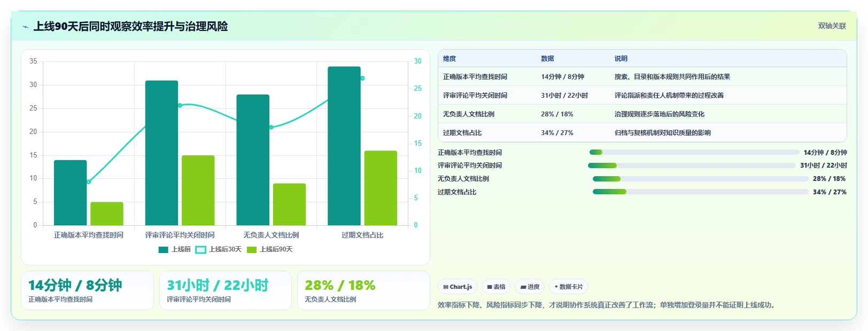Click progress bar for 无负责人文档比例
Image resolution: width=868 pixels, height=331 pixels.
(701, 179)
